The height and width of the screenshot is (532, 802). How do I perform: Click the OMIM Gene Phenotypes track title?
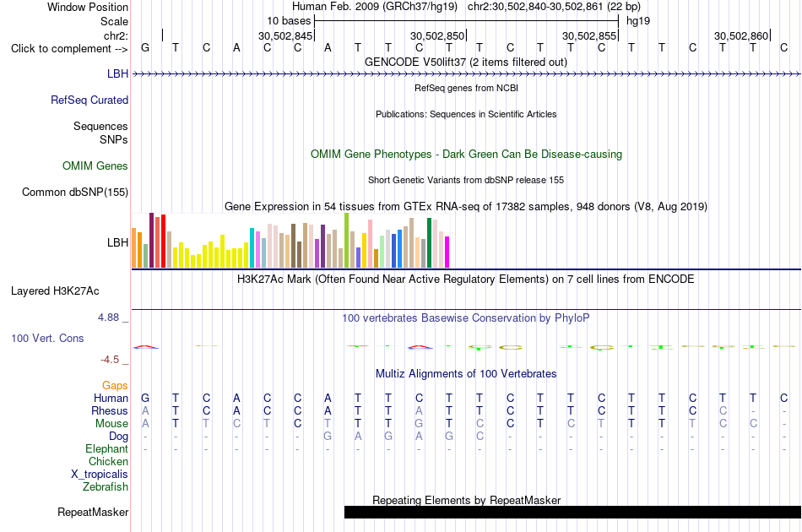(x=467, y=154)
